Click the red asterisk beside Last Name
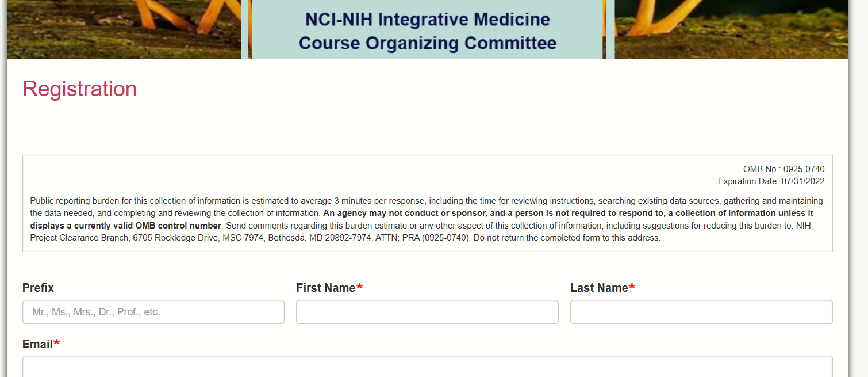Viewport: 868px width, 377px height. click(x=632, y=288)
